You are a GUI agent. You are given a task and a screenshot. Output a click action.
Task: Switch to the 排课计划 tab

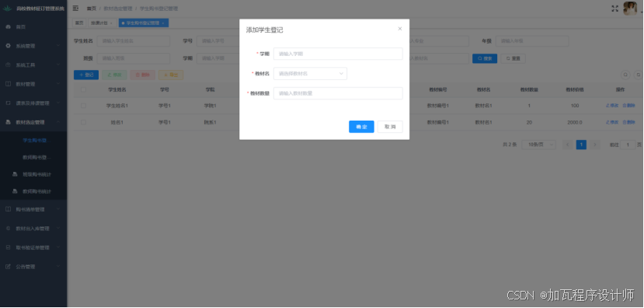(x=102, y=23)
